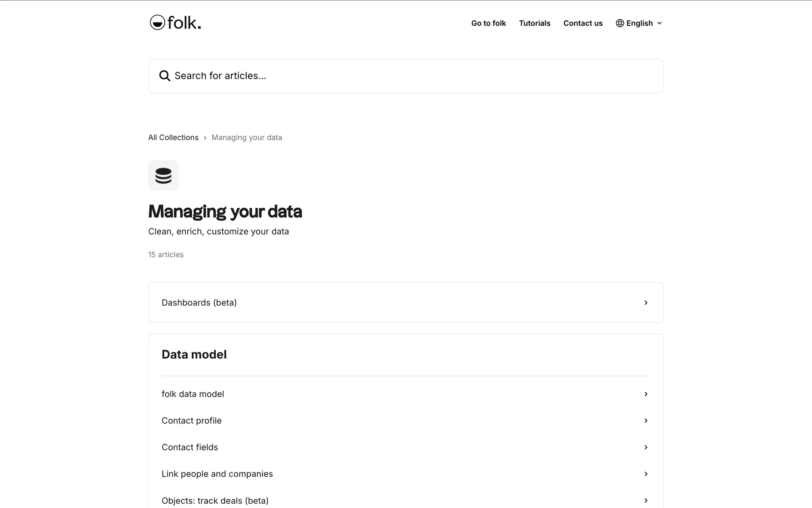Click the language dropdown chevron
The image size is (812, 508).
click(x=659, y=23)
